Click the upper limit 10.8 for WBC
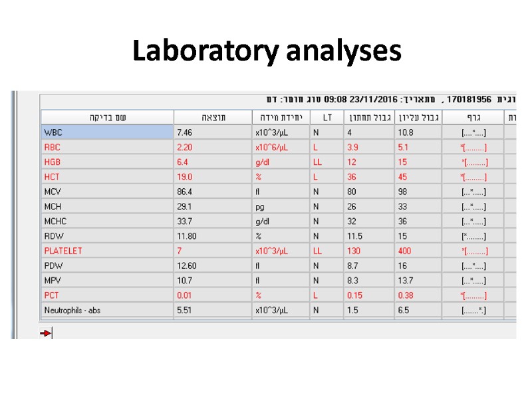The width and height of the screenshot is (532, 399). tap(405, 132)
